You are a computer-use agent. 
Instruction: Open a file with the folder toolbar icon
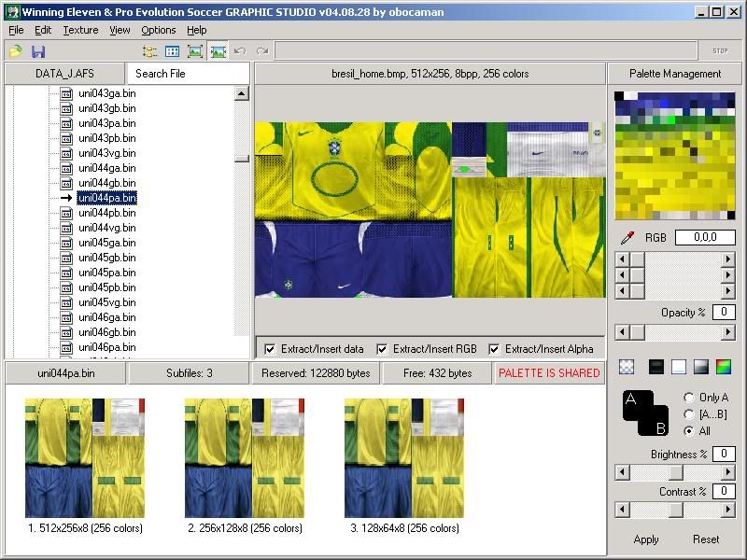pyautogui.click(x=16, y=51)
